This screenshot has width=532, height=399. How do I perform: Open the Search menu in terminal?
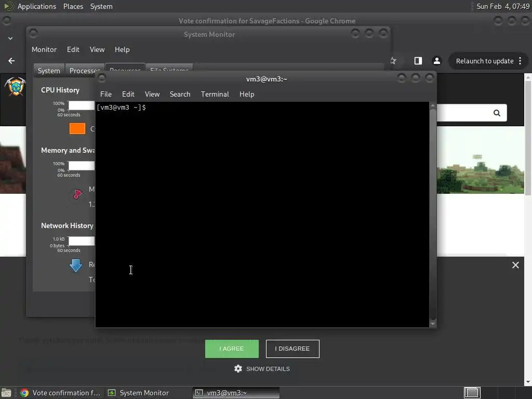pos(180,95)
